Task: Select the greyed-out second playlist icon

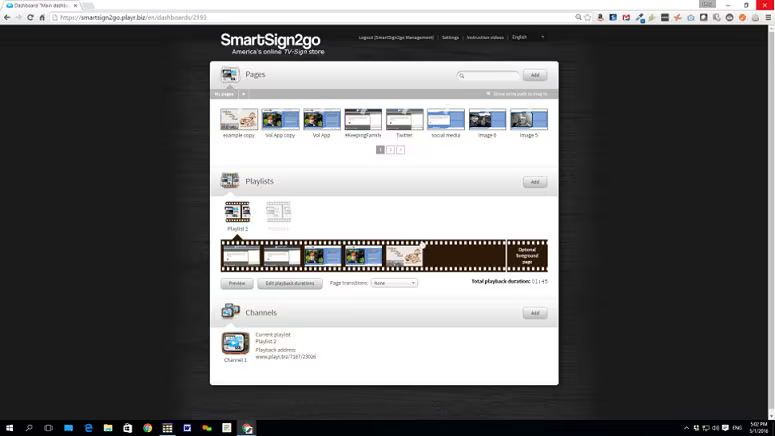Action: [279, 212]
